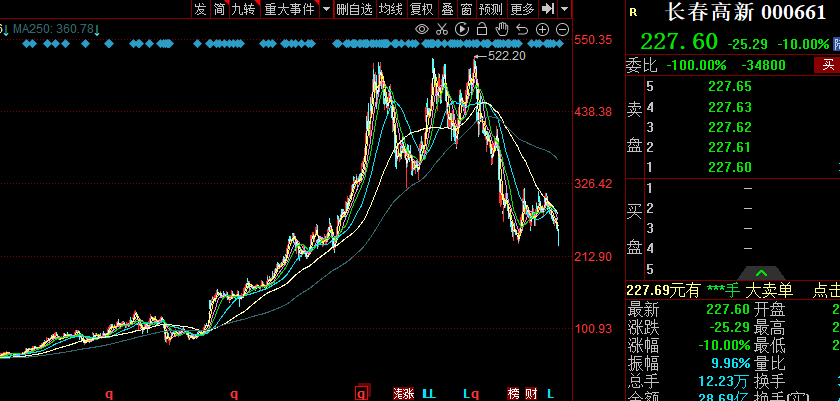Zoom out with the circled minus icon
The height and width of the screenshot is (401, 840).
(x=562, y=30)
